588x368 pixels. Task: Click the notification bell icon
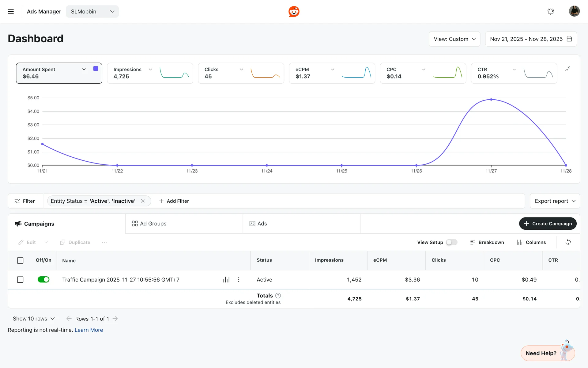click(x=550, y=12)
